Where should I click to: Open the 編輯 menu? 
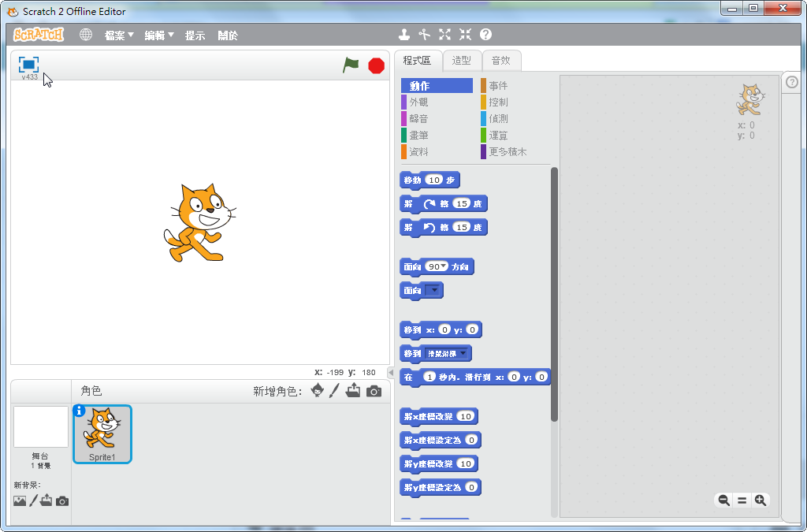[159, 35]
